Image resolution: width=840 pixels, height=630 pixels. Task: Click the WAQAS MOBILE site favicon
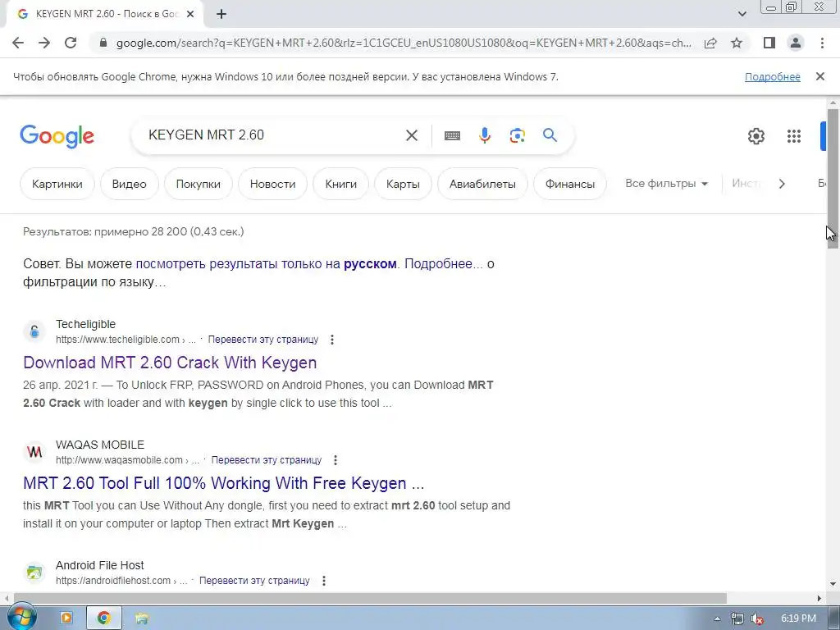[x=34, y=452]
